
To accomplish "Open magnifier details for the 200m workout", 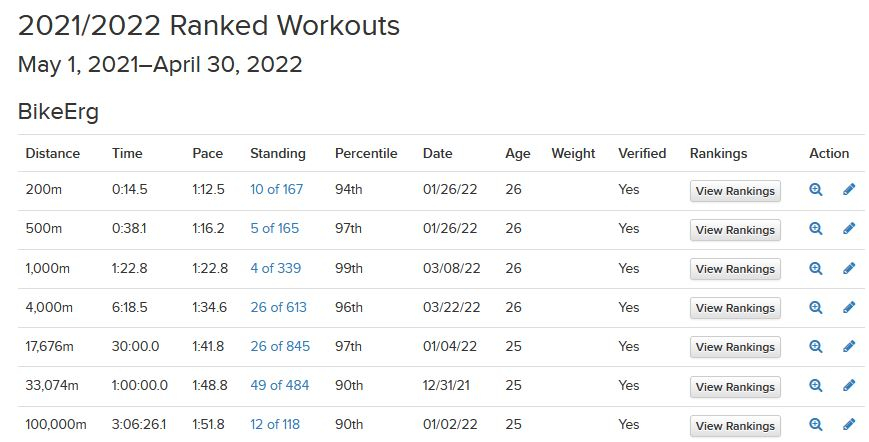I will [815, 189].
